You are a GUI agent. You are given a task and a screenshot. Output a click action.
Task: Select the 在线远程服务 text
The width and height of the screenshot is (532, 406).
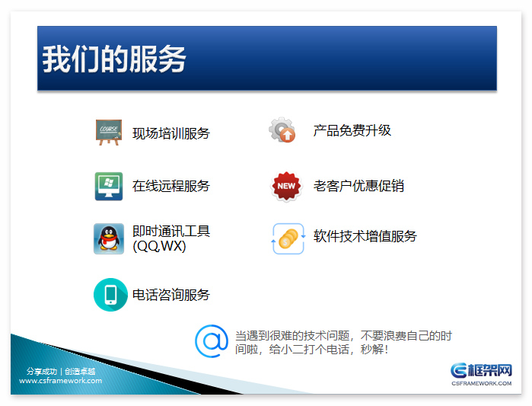(170, 186)
